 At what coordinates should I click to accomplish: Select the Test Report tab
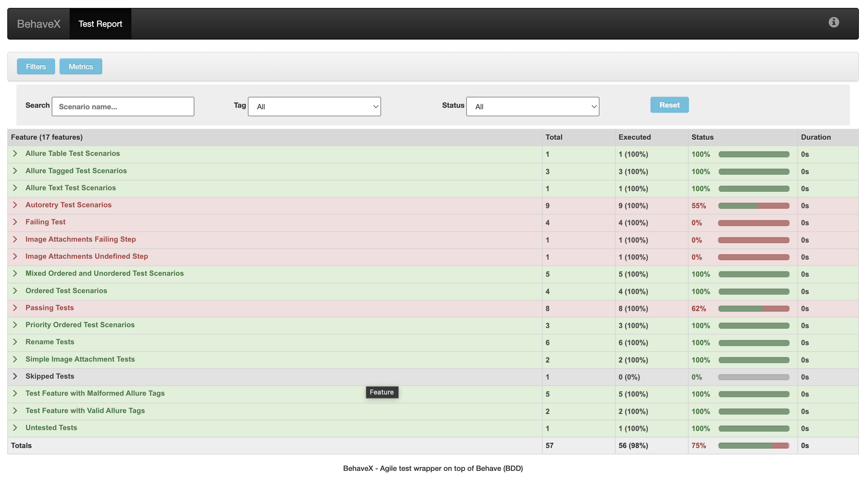coord(100,24)
